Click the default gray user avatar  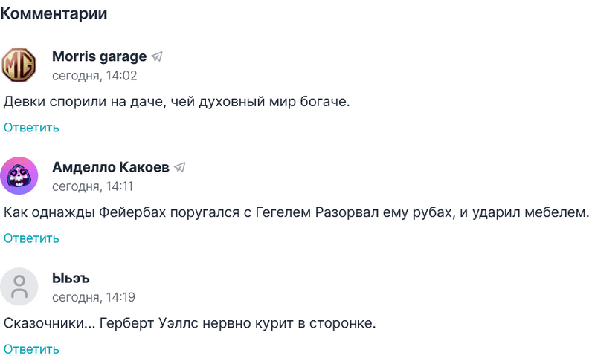click(19, 287)
